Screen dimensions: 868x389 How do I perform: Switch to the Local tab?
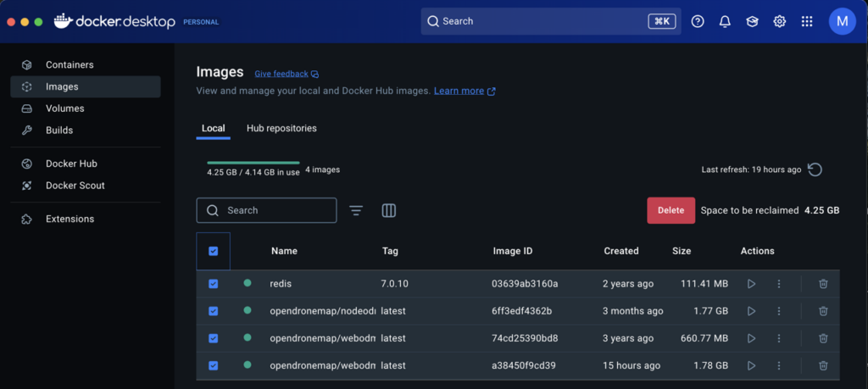(213, 128)
